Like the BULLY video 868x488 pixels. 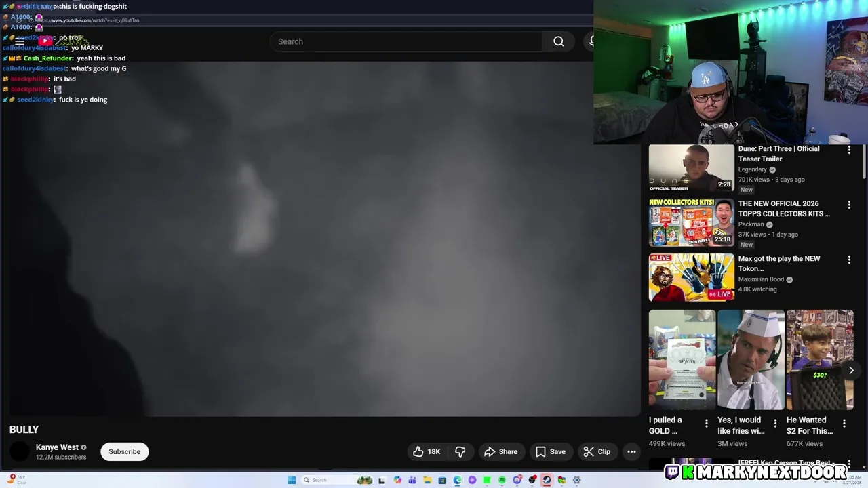427,451
